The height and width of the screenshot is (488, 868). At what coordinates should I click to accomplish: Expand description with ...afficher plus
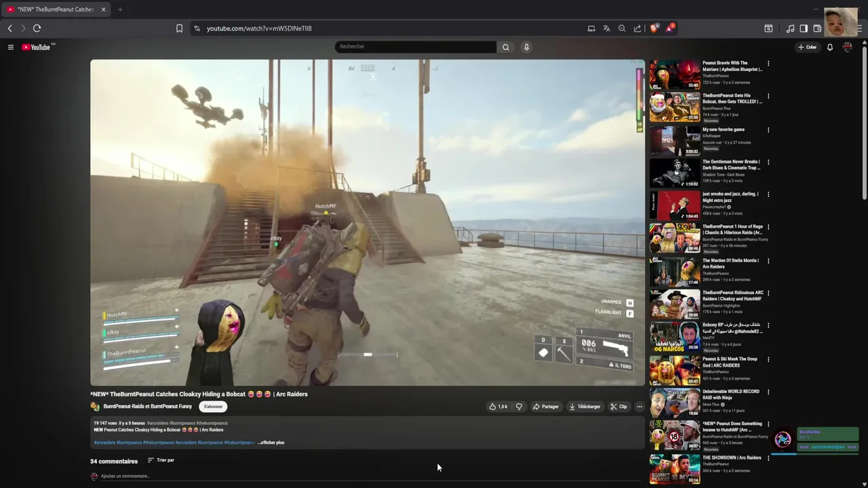tap(271, 443)
